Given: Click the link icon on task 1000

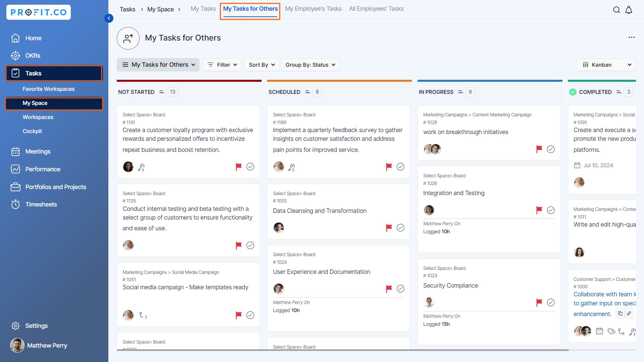Looking at the screenshot, I should (629, 313).
